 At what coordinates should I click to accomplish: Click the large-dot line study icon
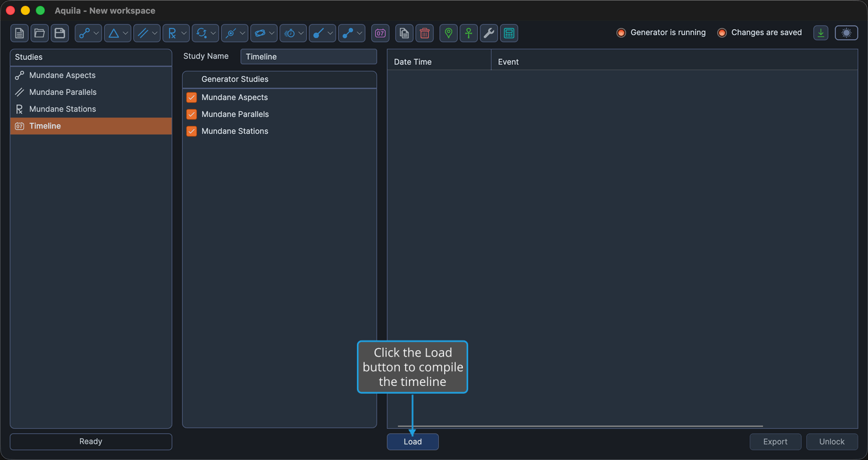[318, 33]
